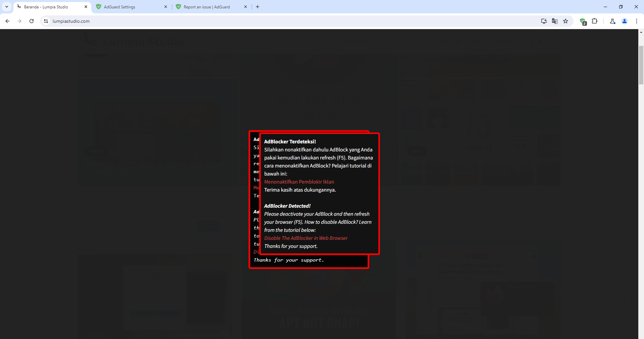
Task: Open the AdGuard extension popup
Action: [583, 21]
